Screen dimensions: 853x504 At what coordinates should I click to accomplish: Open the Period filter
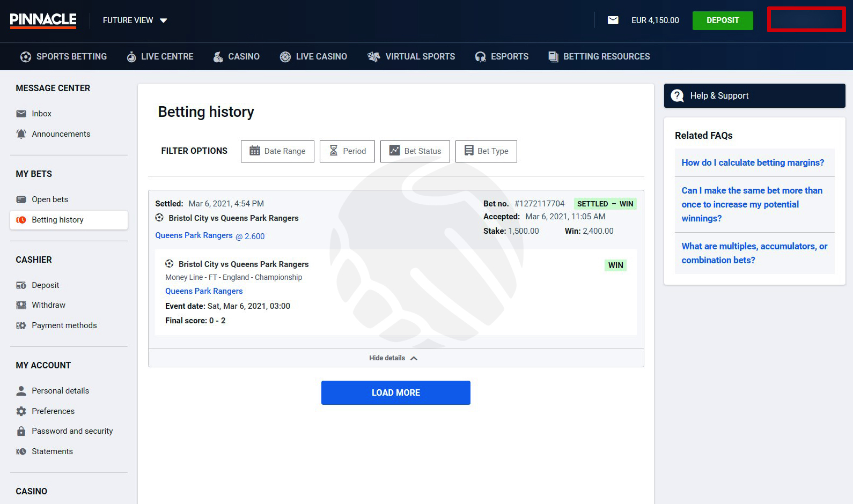pyautogui.click(x=347, y=151)
